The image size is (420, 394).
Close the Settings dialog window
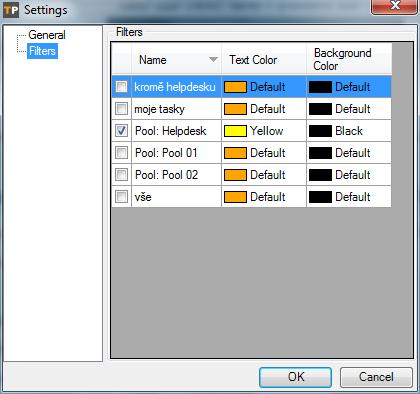[x=395, y=7]
